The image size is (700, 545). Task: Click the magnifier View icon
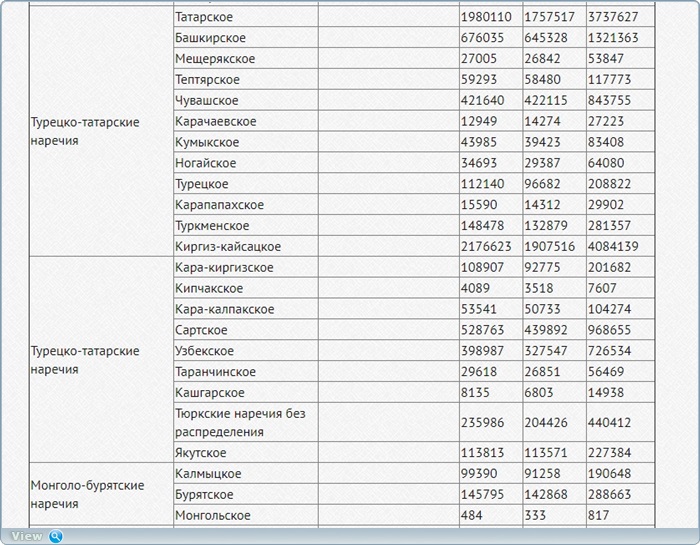pos(56,536)
